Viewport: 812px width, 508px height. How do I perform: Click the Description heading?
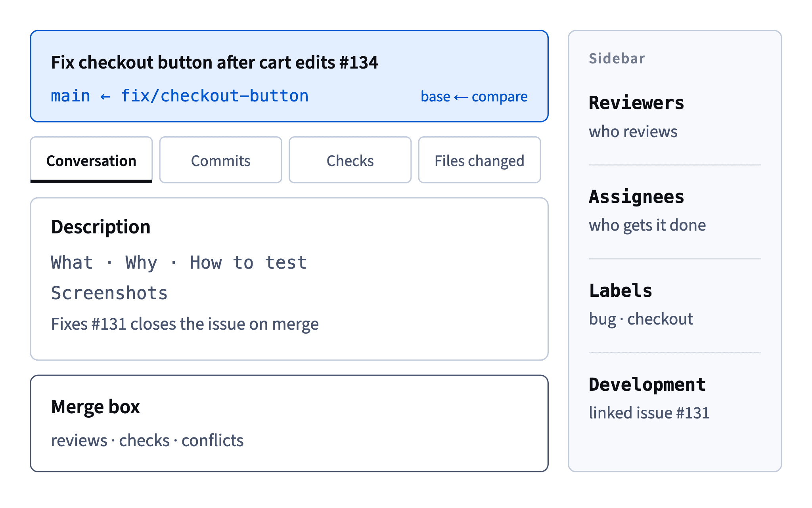tap(101, 227)
